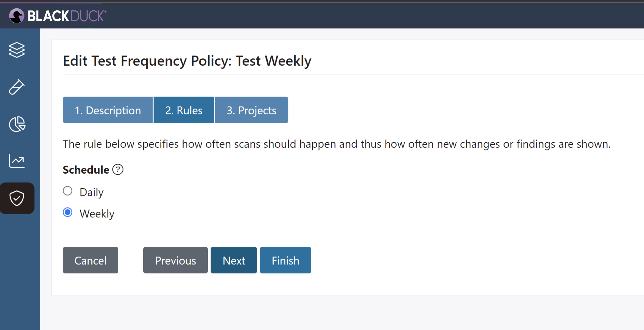644x330 pixels.
Task: Select the Daily radio button
Action: coord(67,191)
